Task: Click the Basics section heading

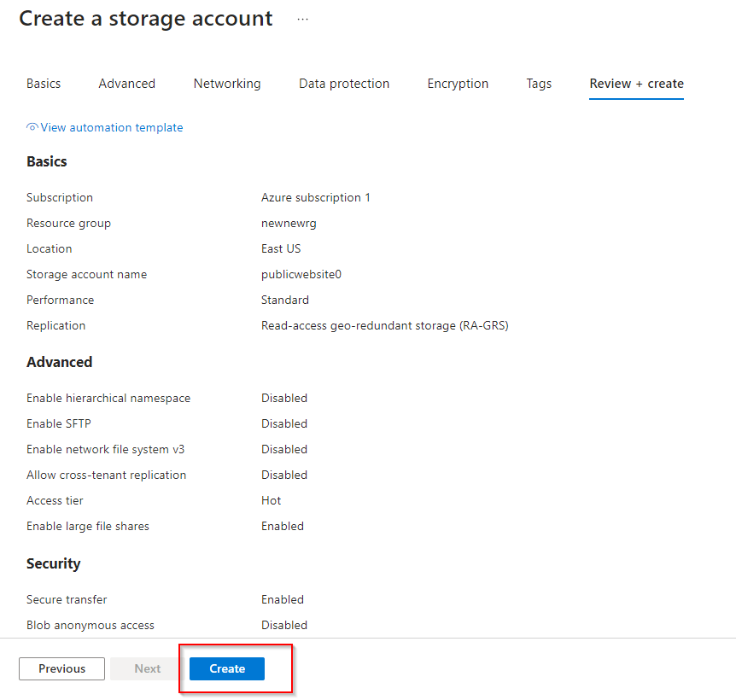Action: [47, 161]
